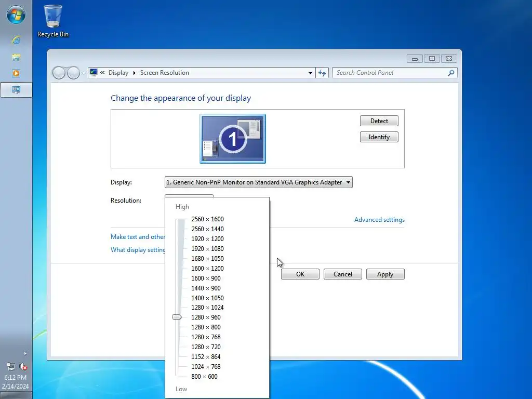Click the Cancel button
The width and height of the screenshot is (532, 399).
pyautogui.click(x=343, y=274)
